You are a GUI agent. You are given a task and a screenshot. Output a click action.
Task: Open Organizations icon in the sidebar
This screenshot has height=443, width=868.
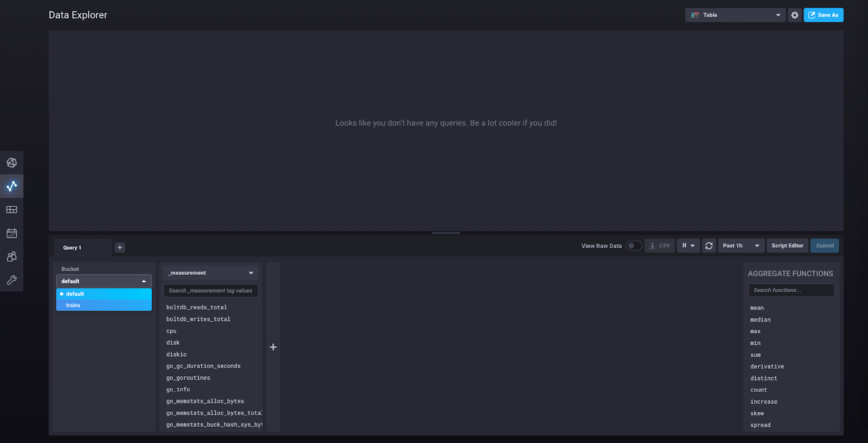point(11,257)
